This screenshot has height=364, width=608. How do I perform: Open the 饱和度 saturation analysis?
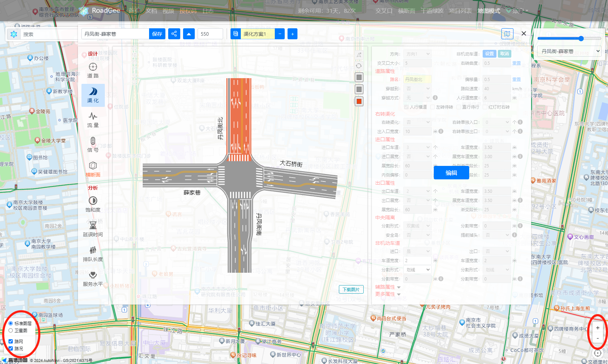click(x=93, y=204)
